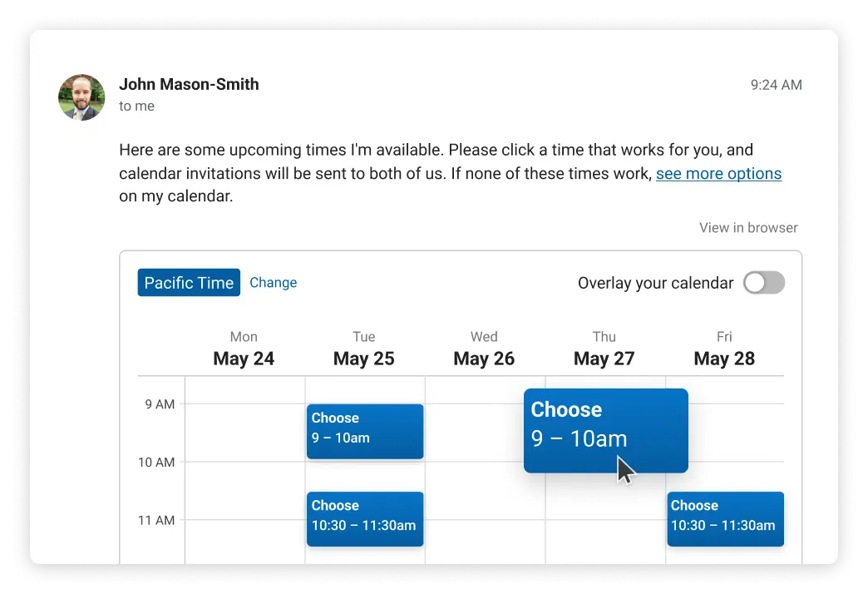Click the Wed May 26 column header
The height and width of the screenshot is (594, 868).
coord(484,349)
